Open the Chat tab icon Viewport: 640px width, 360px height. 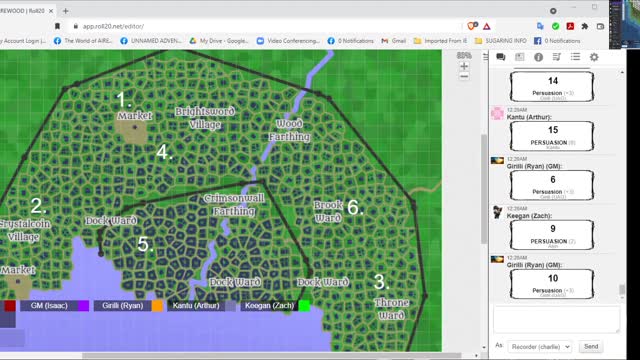(x=501, y=57)
